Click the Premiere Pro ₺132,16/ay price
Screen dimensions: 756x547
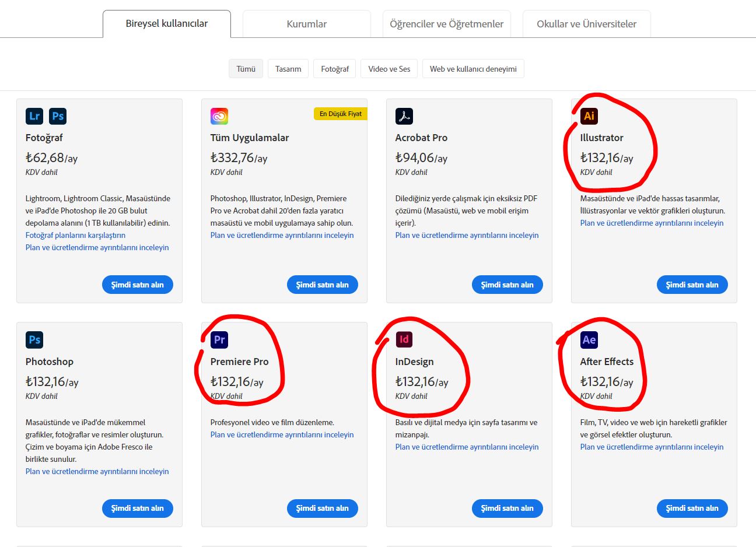(237, 381)
